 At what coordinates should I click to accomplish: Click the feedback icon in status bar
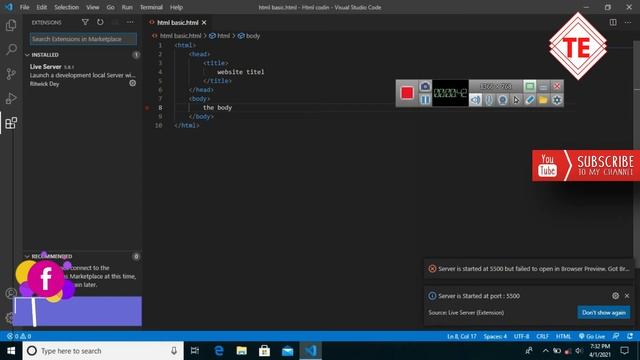[x=616, y=336]
